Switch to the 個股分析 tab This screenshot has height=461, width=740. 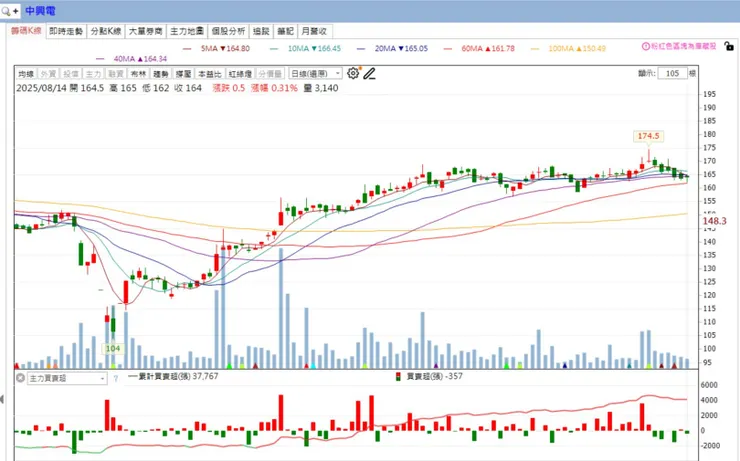pos(228,31)
